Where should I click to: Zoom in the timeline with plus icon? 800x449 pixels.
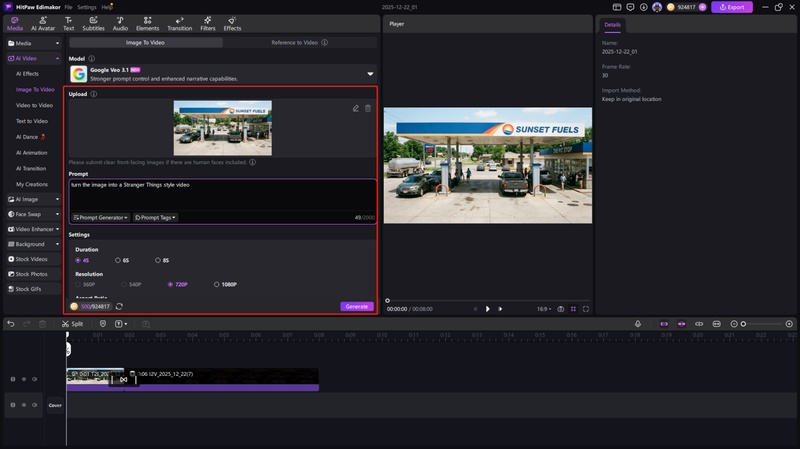coord(789,323)
